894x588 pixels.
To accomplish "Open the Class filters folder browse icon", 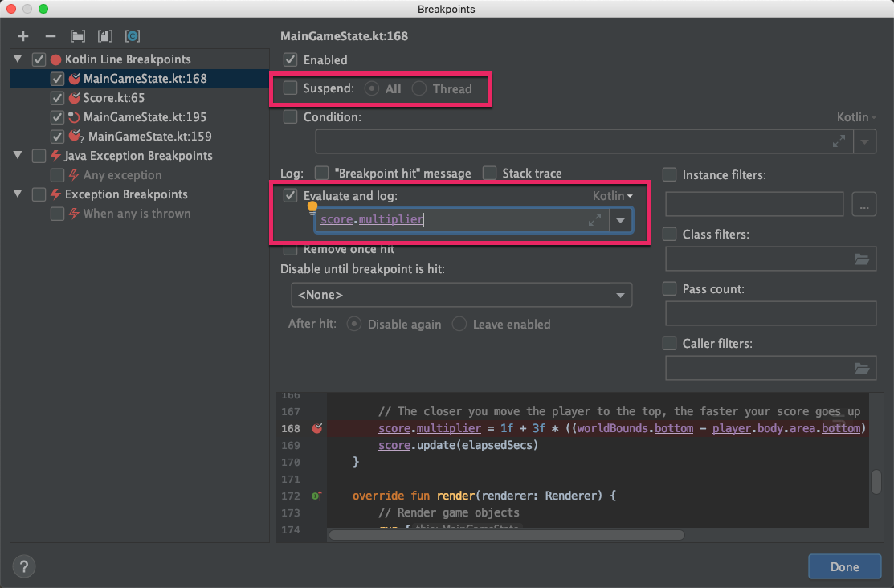I will [862, 259].
